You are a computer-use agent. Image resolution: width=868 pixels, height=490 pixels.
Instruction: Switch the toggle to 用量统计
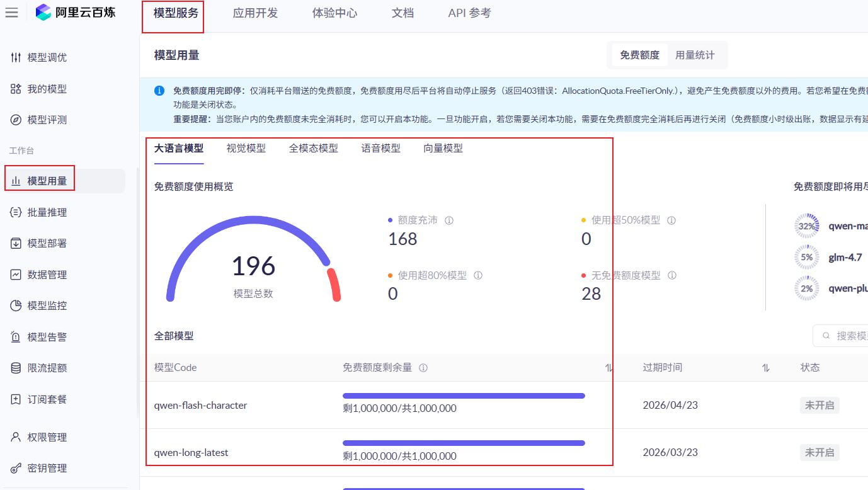coord(695,55)
